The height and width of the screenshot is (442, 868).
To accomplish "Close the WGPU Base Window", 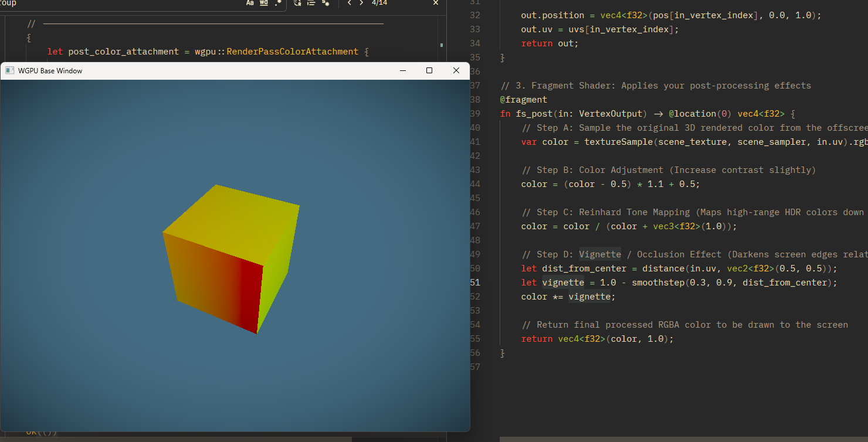I will pyautogui.click(x=456, y=70).
